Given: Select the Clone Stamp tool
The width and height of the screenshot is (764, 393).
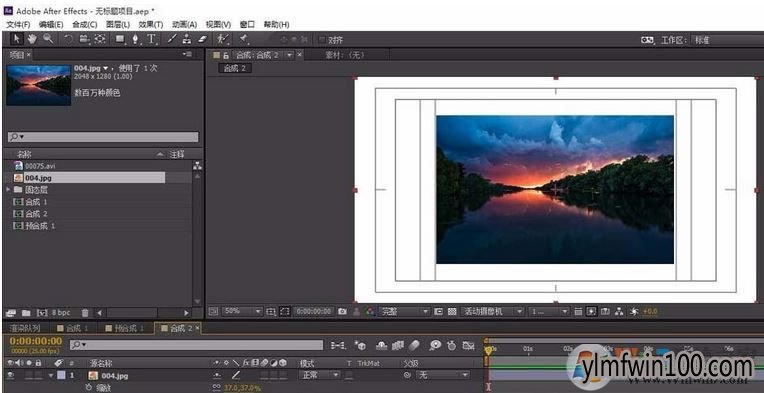Looking at the screenshot, I should pyautogui.click(x=187, y=39).
